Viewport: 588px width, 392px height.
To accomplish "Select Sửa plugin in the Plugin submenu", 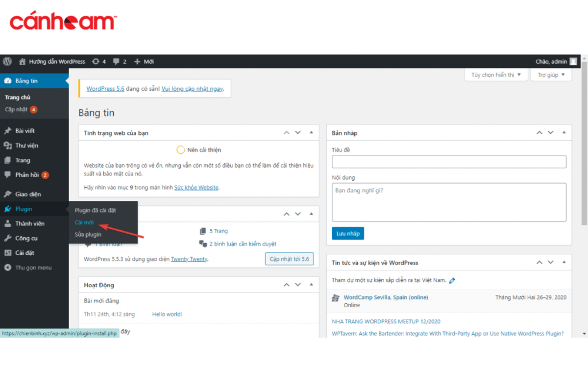I will (88, 235).
